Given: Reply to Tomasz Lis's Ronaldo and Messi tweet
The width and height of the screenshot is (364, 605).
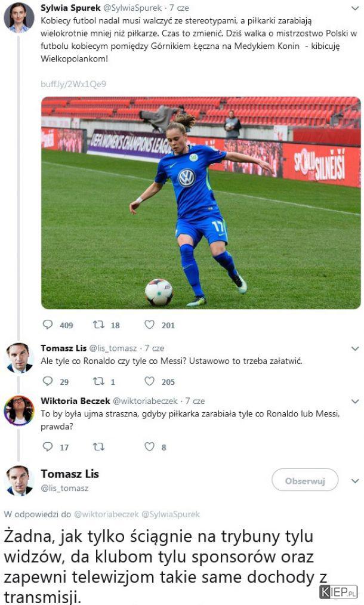Looking at the screenshot, I should (48, 381).
